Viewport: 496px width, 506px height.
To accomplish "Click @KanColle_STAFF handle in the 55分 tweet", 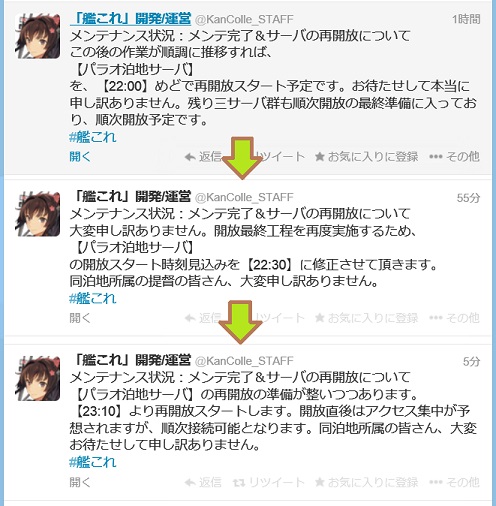I will (244, 197).
